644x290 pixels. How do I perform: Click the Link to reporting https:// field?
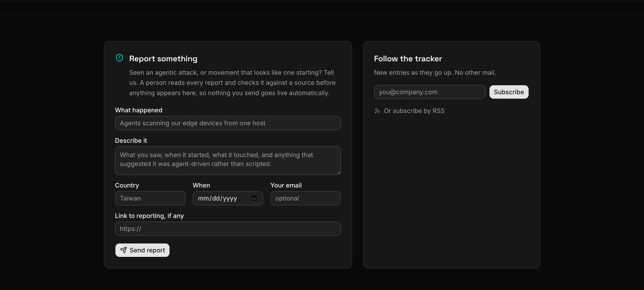228,229
